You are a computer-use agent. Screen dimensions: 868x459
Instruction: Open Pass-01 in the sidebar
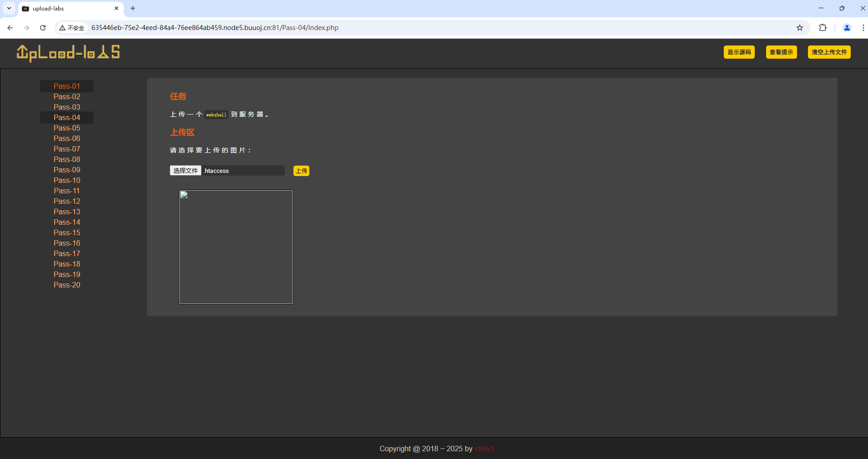67,86
